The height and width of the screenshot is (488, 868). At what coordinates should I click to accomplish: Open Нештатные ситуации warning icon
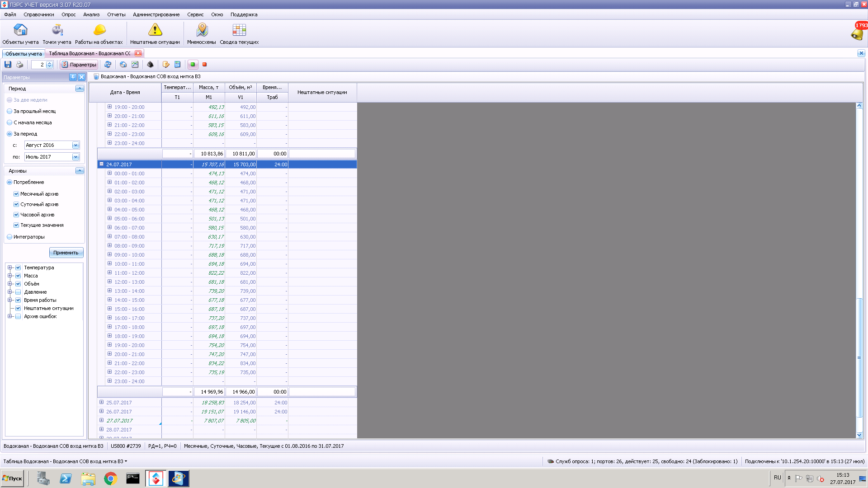tap(155, 34)
